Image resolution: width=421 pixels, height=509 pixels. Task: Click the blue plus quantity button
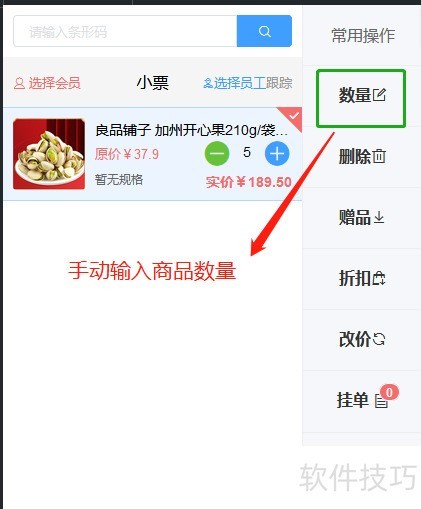pos(277,154)
